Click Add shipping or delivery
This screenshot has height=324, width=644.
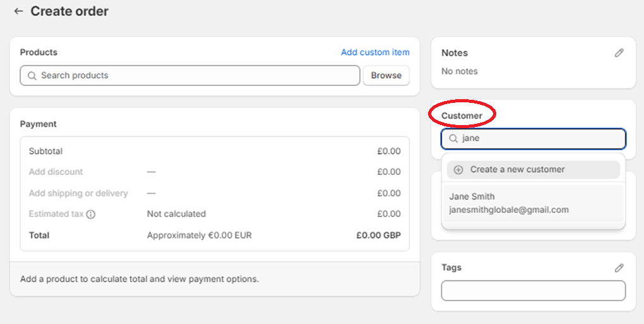pyautogui.click(x=78, y=193)
